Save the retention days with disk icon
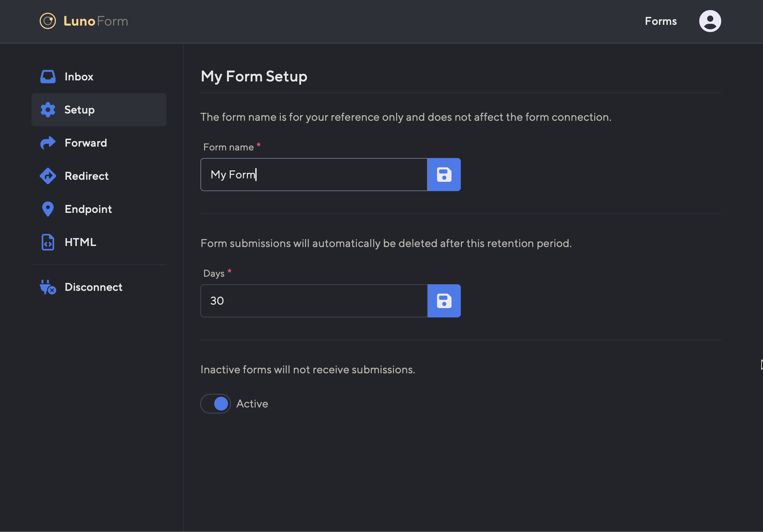 tap(444, 301)
